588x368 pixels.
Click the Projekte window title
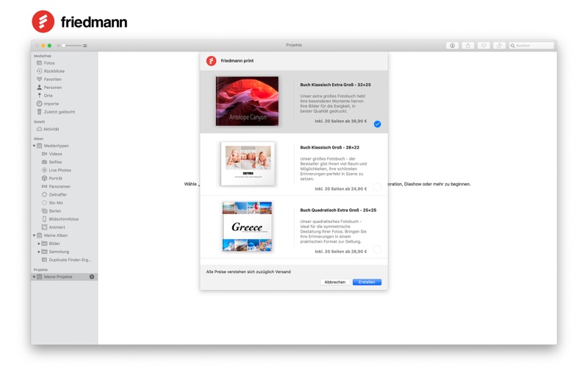tap(293, 45)
